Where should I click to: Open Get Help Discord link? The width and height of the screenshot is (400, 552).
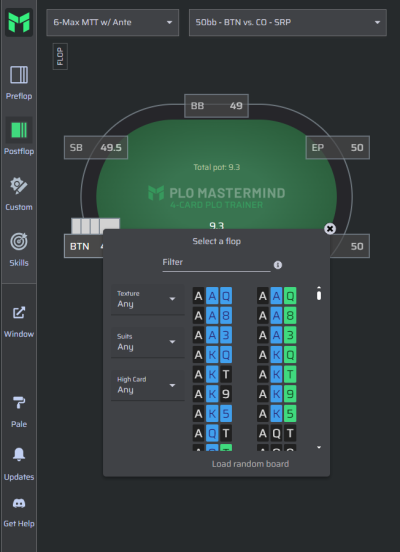19,513
